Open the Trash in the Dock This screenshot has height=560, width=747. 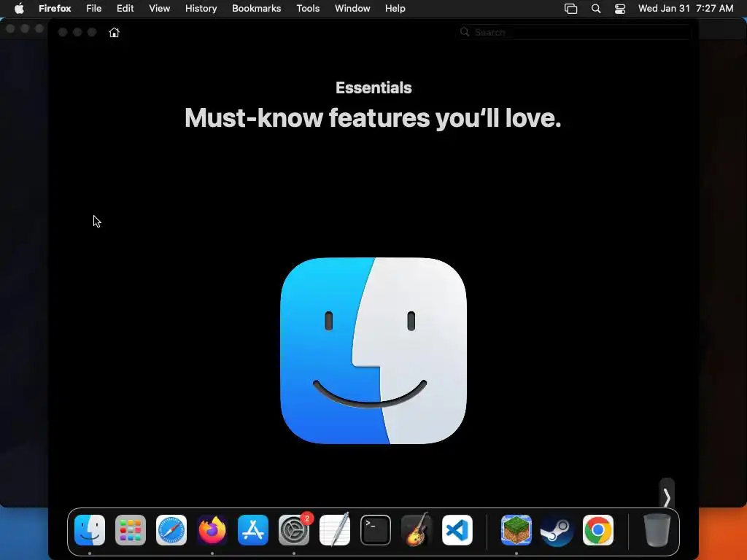(x=657, y=530)
